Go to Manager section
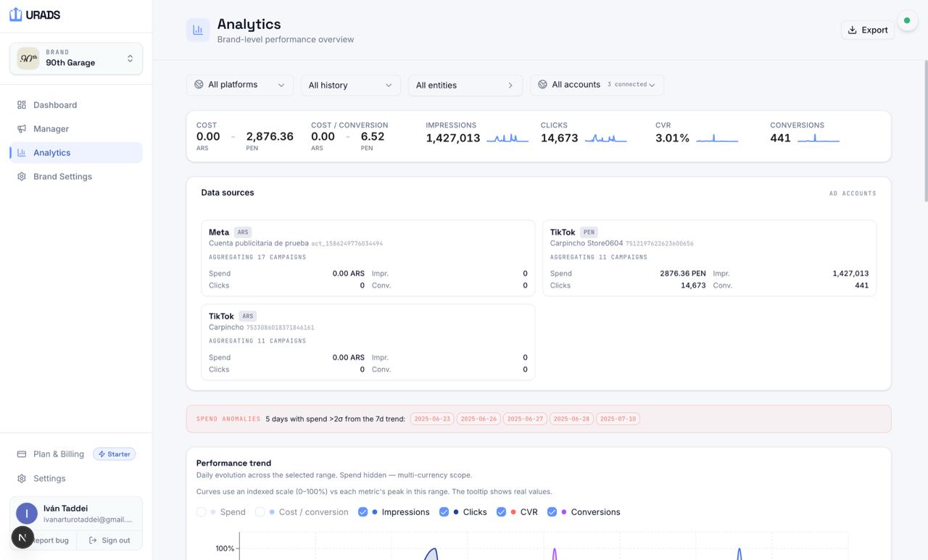Image resolution: width=928 pixels, height=560 pixels. coord(76,129)
